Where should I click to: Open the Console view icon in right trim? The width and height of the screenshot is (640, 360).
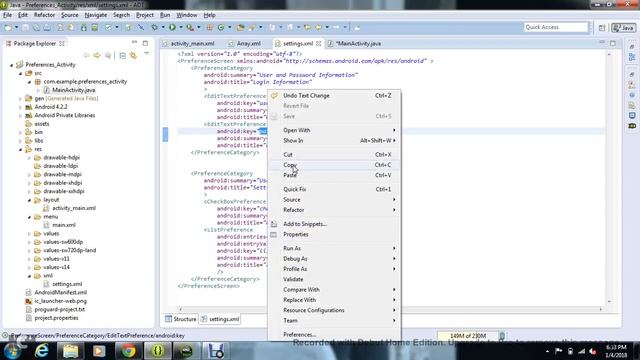point(632,116)
